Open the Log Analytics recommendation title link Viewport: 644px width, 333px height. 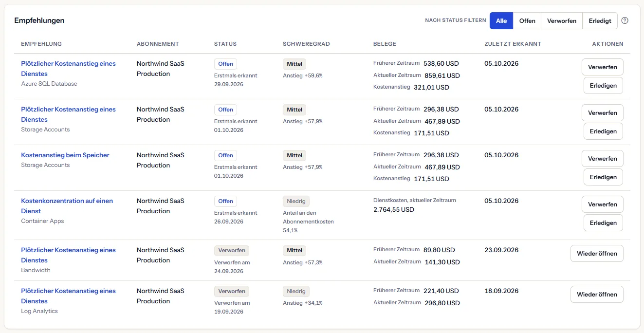68,296
